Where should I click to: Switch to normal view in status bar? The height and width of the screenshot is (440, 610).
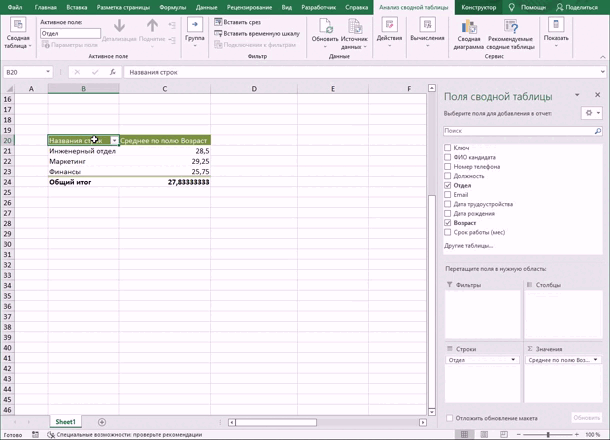(464, 434)
